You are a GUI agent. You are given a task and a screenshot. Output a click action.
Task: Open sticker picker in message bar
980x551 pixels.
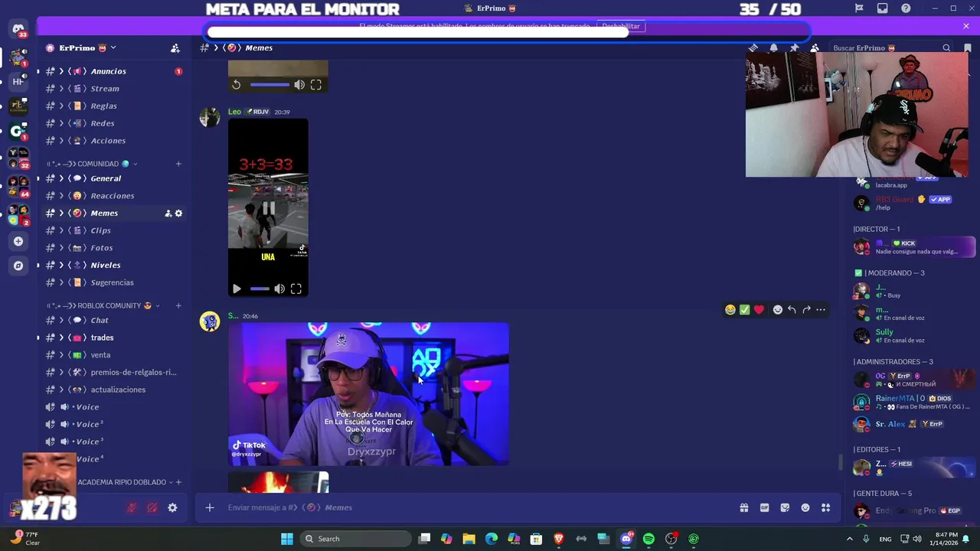pyautogui.click(x=785, y=507)
